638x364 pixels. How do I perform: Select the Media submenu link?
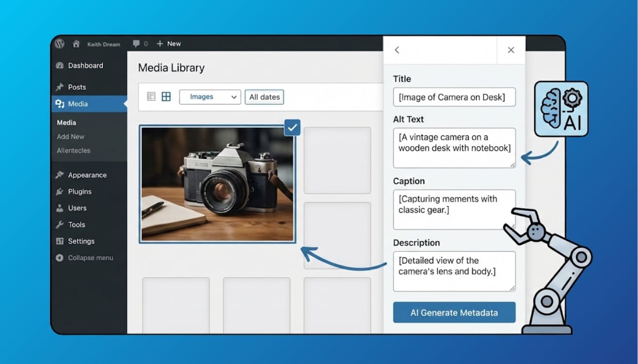coord(67,123)
